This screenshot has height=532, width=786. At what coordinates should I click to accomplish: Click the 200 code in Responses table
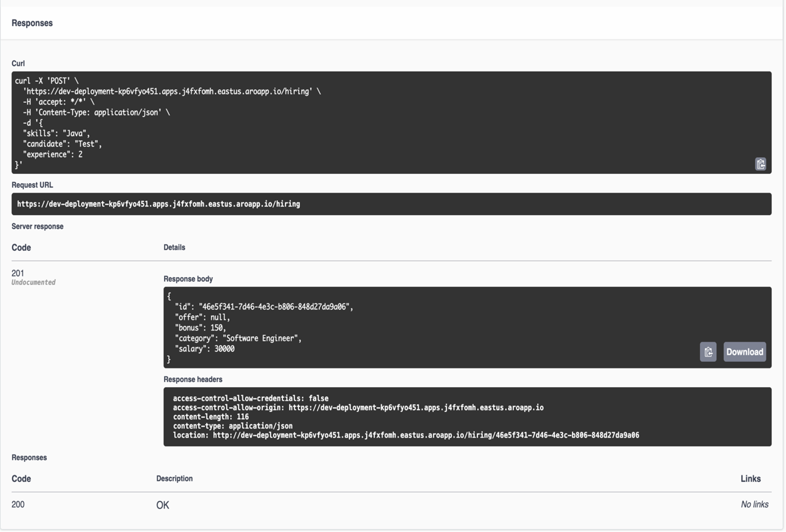18,504
